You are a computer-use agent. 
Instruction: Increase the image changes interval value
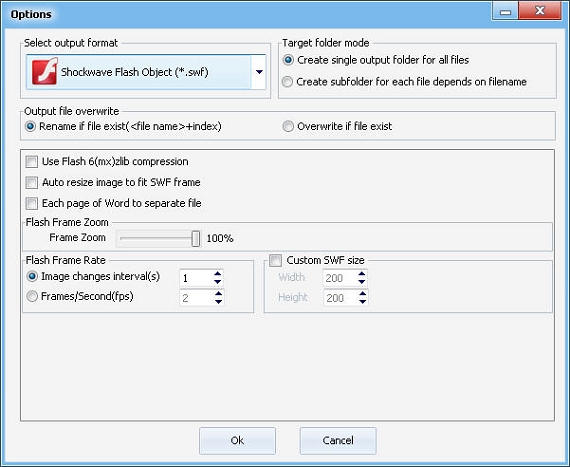pyautogui.click(x=217, y=274)
